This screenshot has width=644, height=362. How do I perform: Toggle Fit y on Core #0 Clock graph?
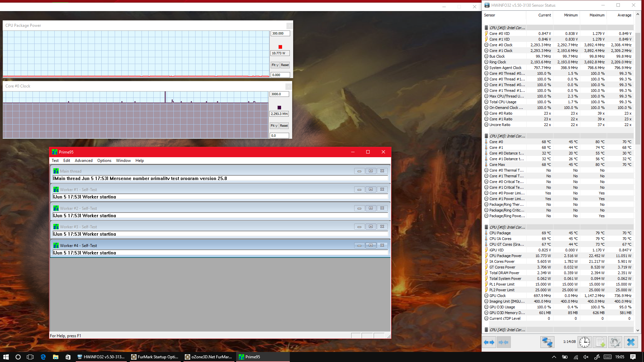[274, 126]
